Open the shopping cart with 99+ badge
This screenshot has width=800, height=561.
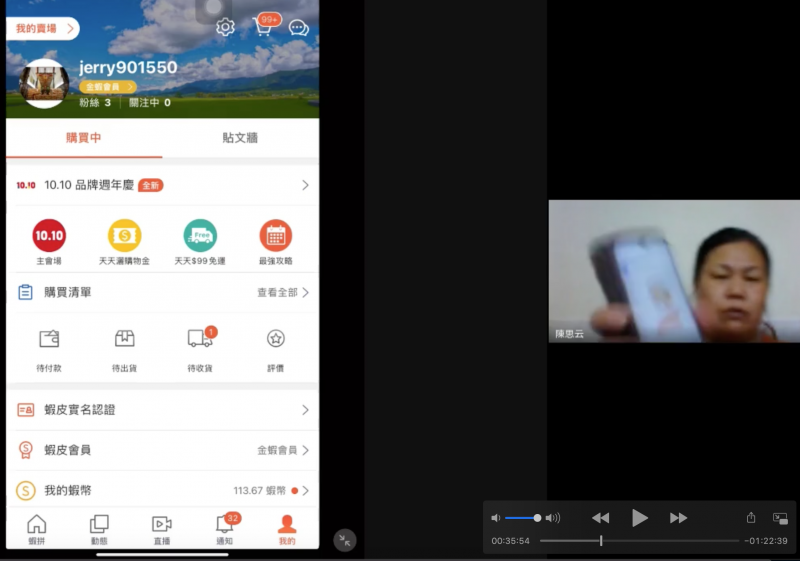tap(265, 25)
